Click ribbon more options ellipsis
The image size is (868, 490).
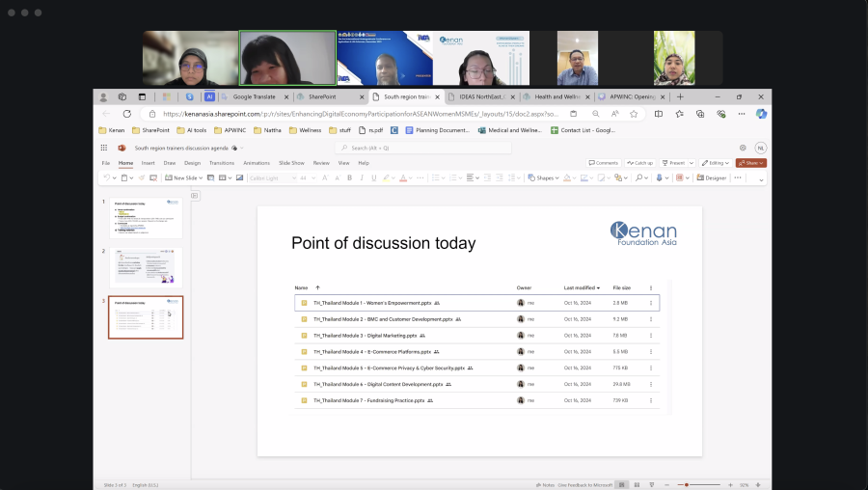pyautogui.click(x=738, y=177)
